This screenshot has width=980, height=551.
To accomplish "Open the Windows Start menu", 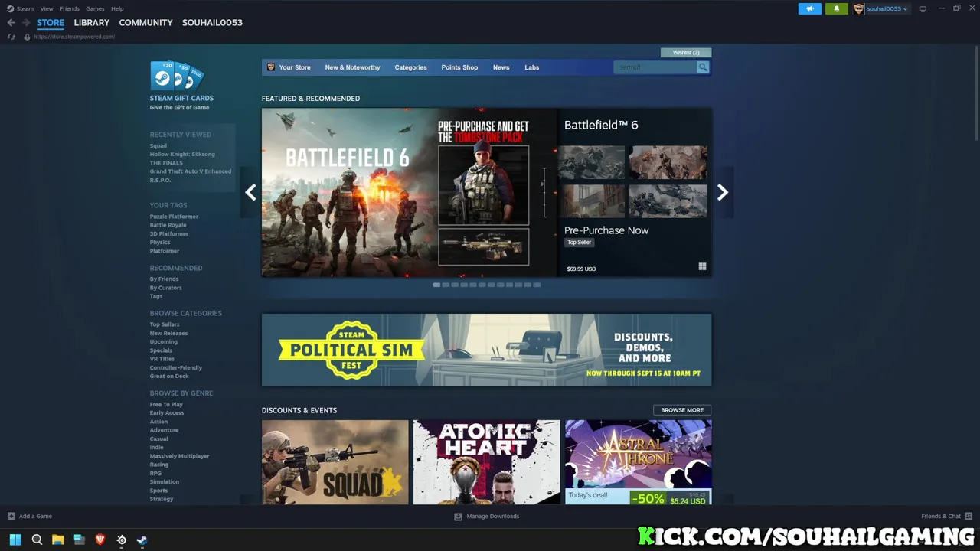I will pos(15,540).
